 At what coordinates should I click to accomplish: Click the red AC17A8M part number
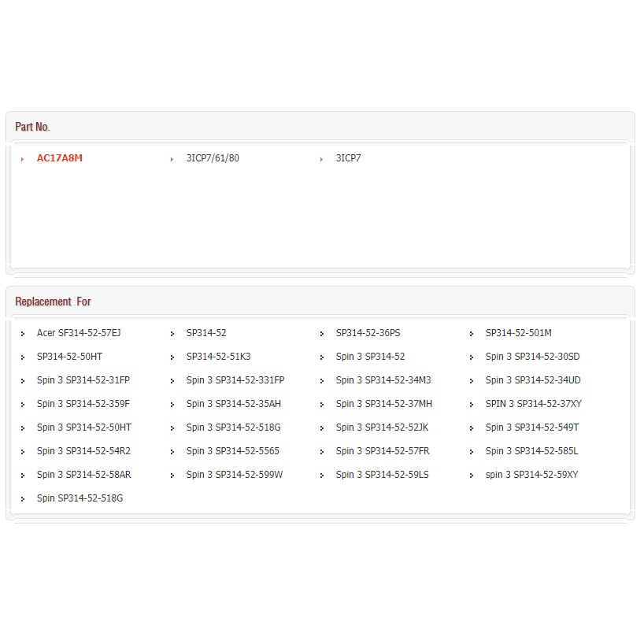(60, 158)
